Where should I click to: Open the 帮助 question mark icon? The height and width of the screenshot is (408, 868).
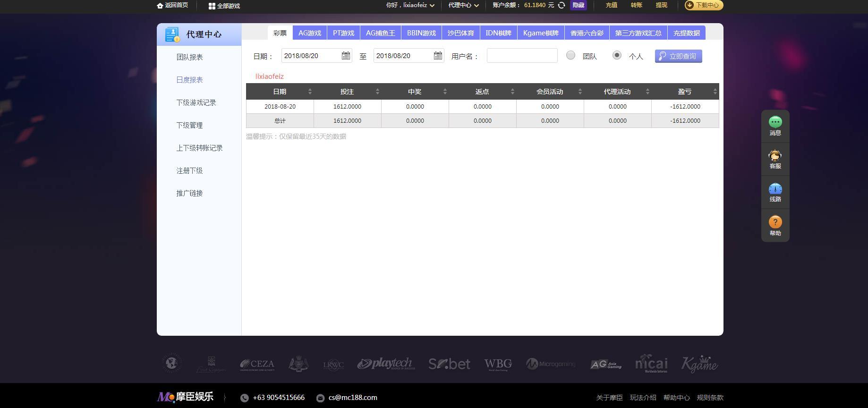(x=775, y=222)
